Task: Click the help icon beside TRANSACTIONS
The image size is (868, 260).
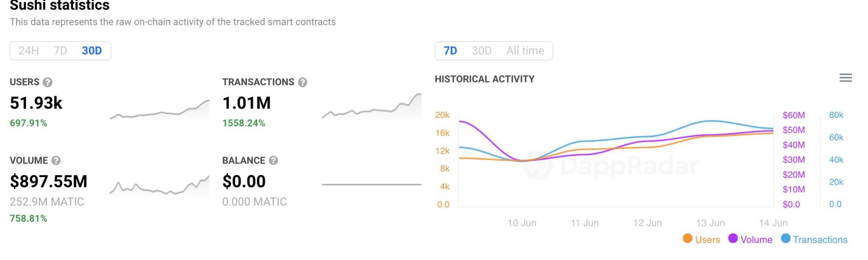Action: click(302, 82)
